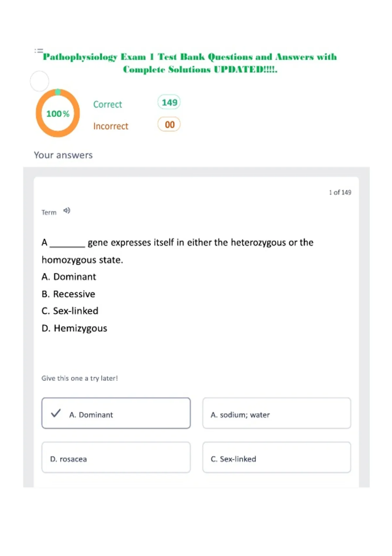Viewport: 392px width, 556px height.
Task: Click 'Give this one a try later!' text
Action: pos(79,378)
